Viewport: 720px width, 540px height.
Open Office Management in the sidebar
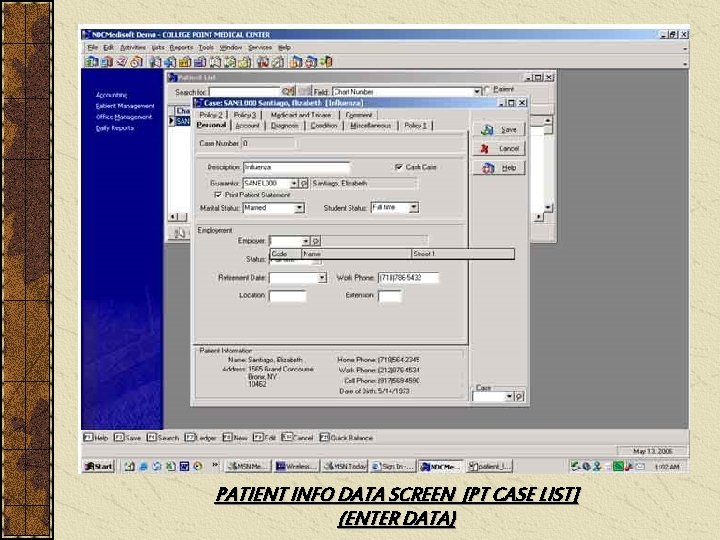(124, 117)
